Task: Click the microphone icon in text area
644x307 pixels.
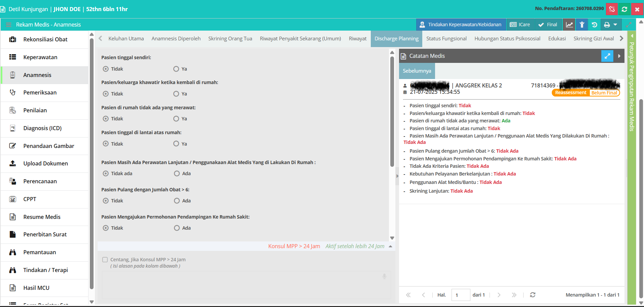Action: [384, 276]
